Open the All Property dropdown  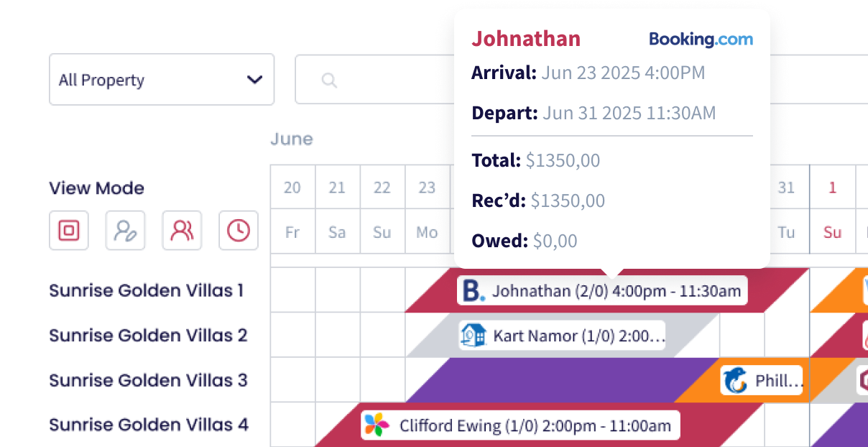[x=162, y=79]
